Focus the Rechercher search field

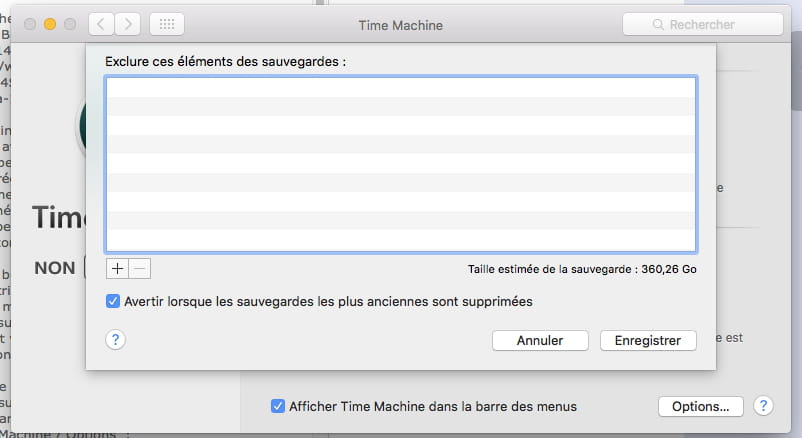pyautogui.click(x=702, y=24)
